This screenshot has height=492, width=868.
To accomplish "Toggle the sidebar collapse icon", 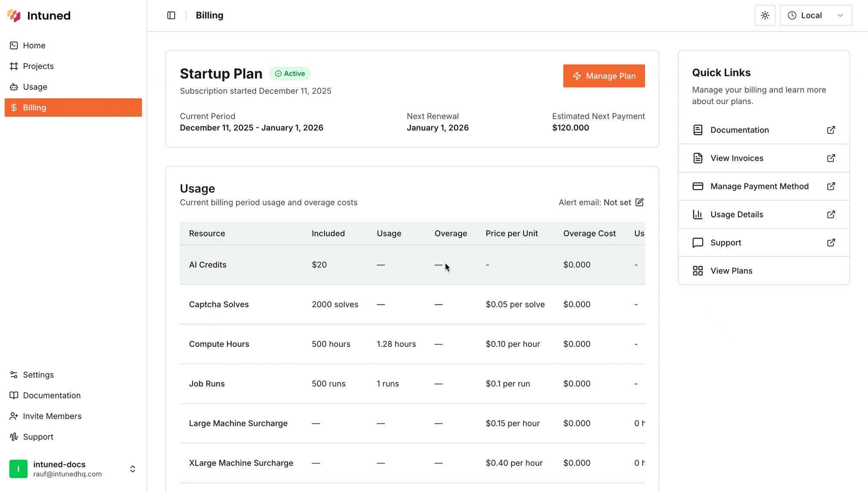I will click(x=171, y=16).
